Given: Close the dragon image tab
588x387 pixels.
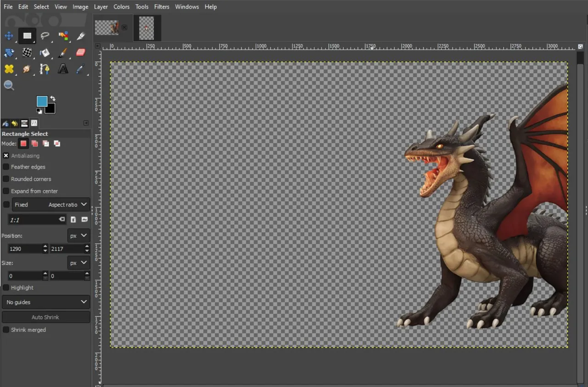Looking at the screenshot, I should pyautogui.click(x=124, y=28).
